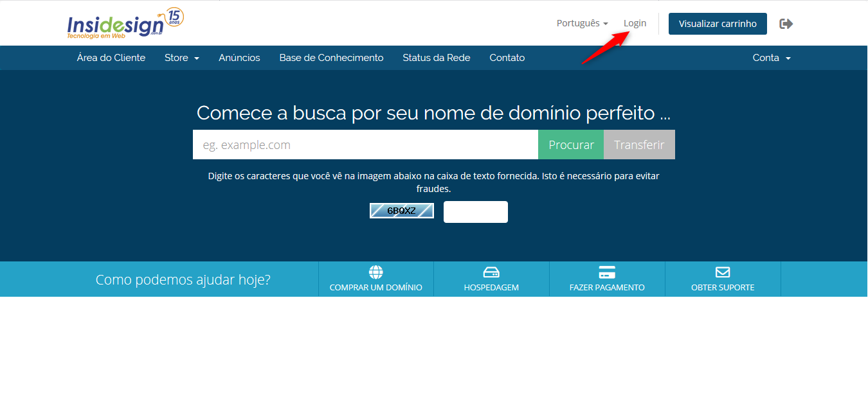Click the envelope support icon
Viewport: 868px width, 413px height.
[x=723, y=272]
